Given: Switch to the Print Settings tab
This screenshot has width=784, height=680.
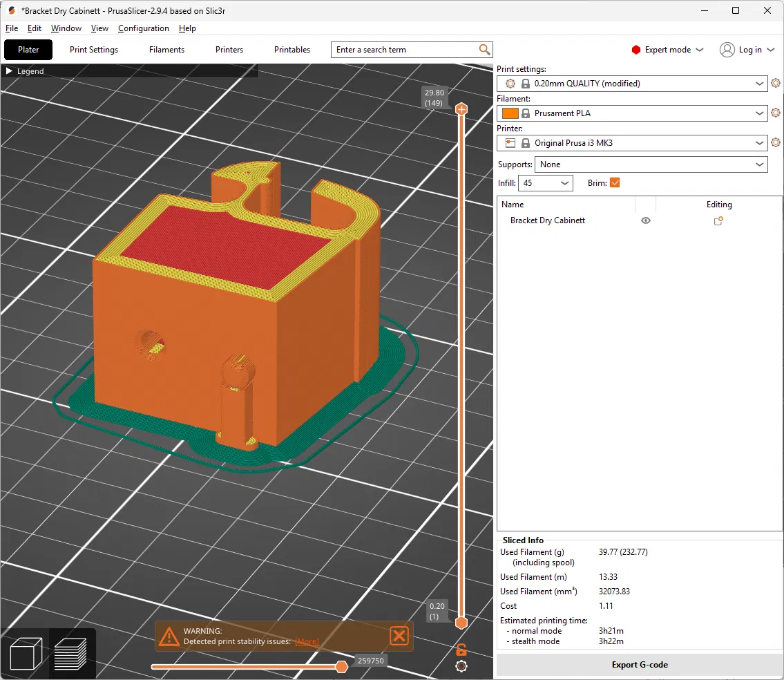Looking at the screenshot, I should 94,50.
